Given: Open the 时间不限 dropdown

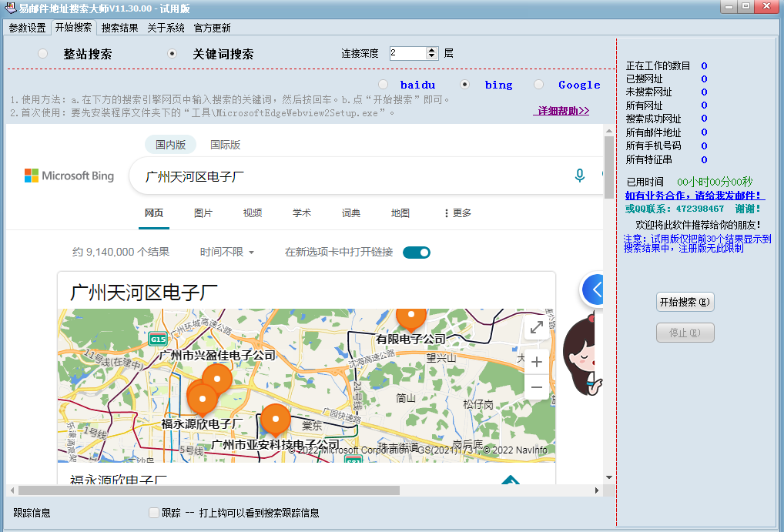Looking at the screenshot, I should pos(227,252).
